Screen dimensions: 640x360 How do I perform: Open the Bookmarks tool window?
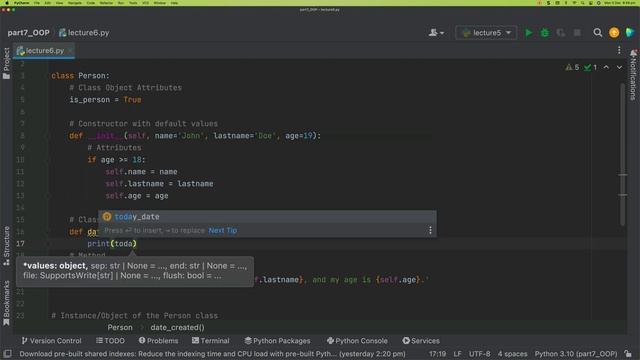6,303
